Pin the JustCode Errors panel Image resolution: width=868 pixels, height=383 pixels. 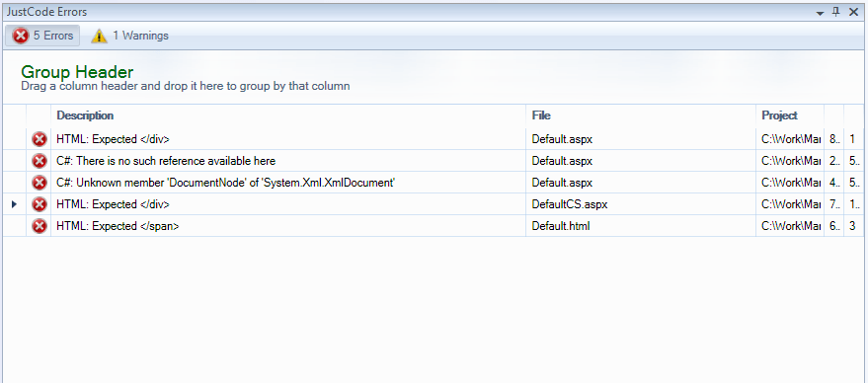pyautogui.click(x=836, y=12)
